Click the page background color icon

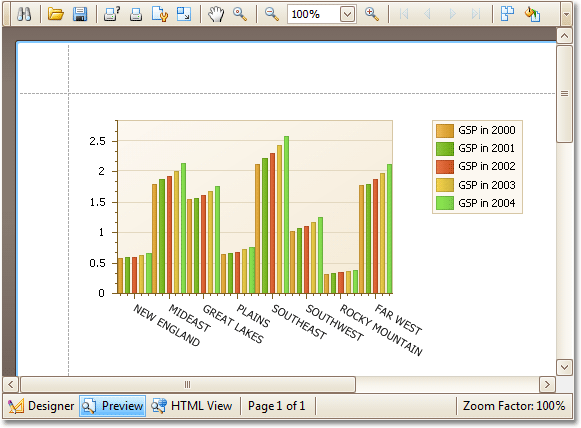point(532,14)
